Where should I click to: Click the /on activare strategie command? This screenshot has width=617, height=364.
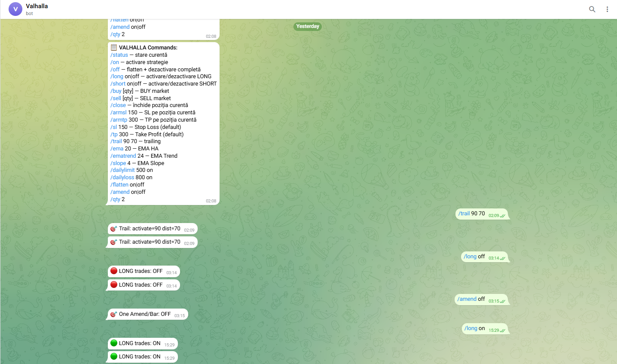[115, 62]
